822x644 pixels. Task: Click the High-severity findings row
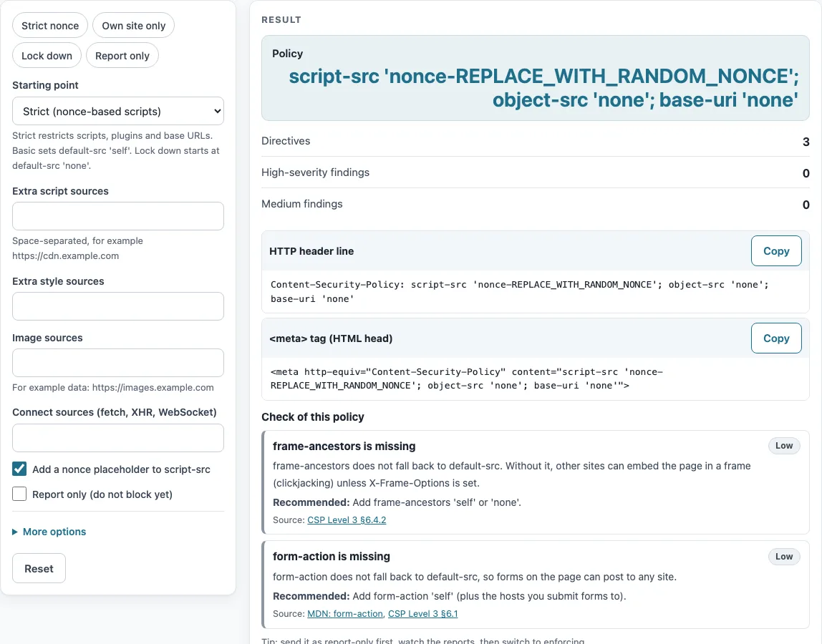click(536, 172)
